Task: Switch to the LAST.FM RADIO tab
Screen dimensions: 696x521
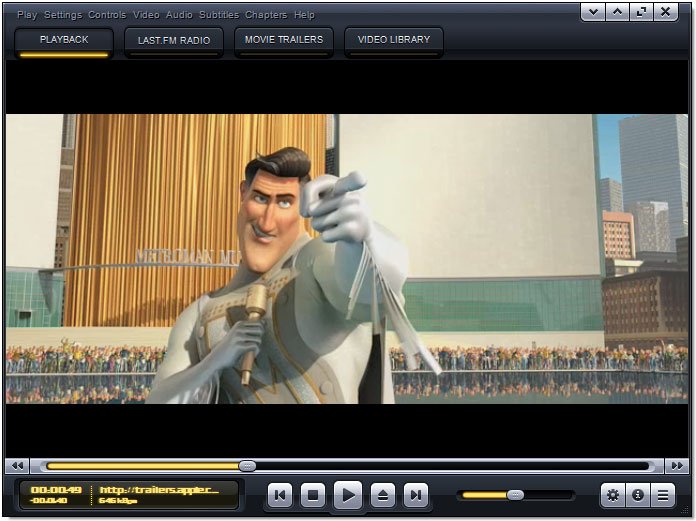Action: pyautogui.click(x=174, y=43)
